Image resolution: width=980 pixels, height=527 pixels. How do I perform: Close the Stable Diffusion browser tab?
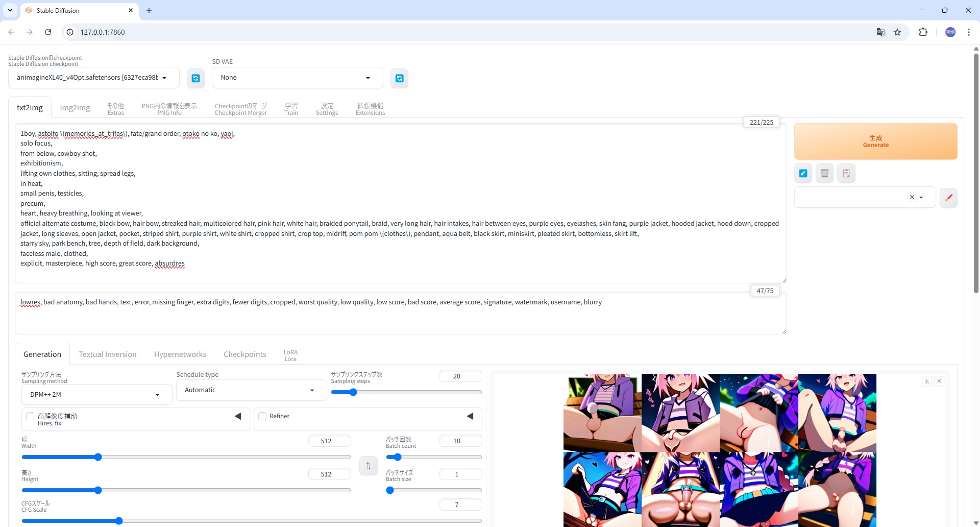click(x=131, y=10)
